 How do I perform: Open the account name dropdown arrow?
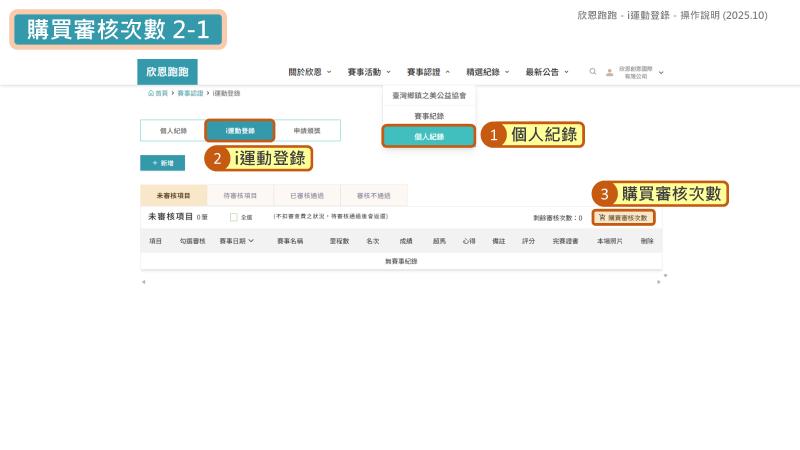pos(661,73)
